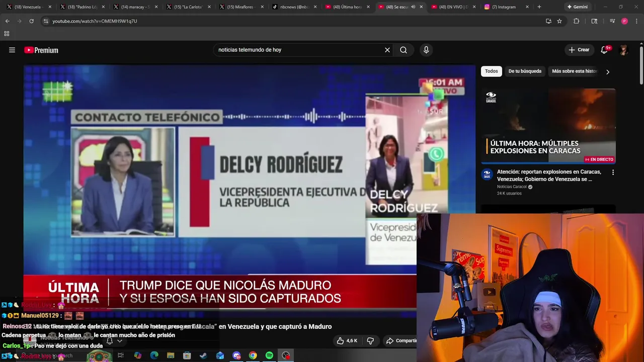This screenshot has width=644, height=362.
Task: Open Discord from the taskbar
Action: tap(236, 355)
